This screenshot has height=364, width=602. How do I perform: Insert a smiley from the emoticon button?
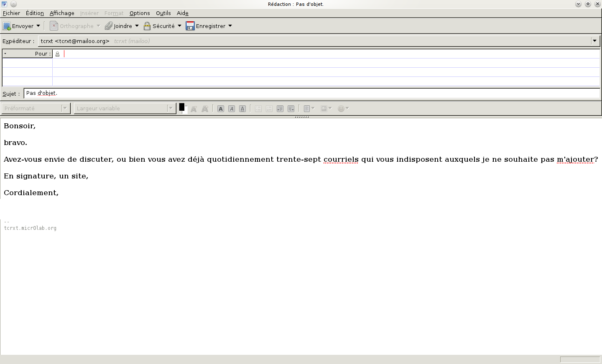pos(341,109)
